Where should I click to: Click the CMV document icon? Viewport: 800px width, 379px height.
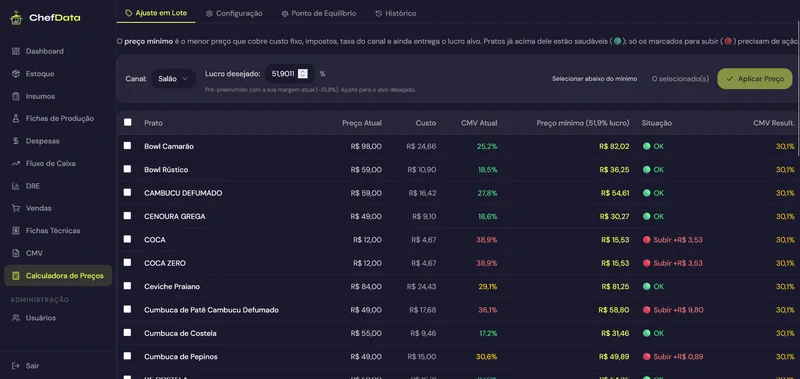point(16,253)
